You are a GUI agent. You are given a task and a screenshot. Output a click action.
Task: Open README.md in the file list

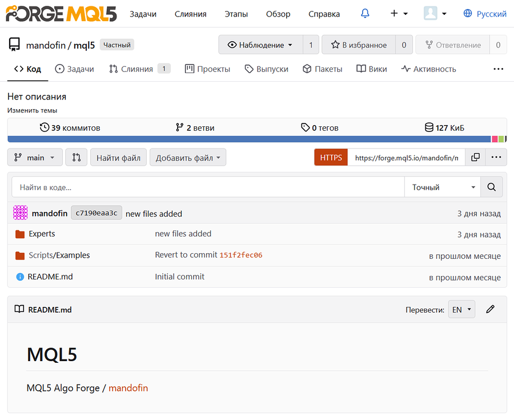50,277
